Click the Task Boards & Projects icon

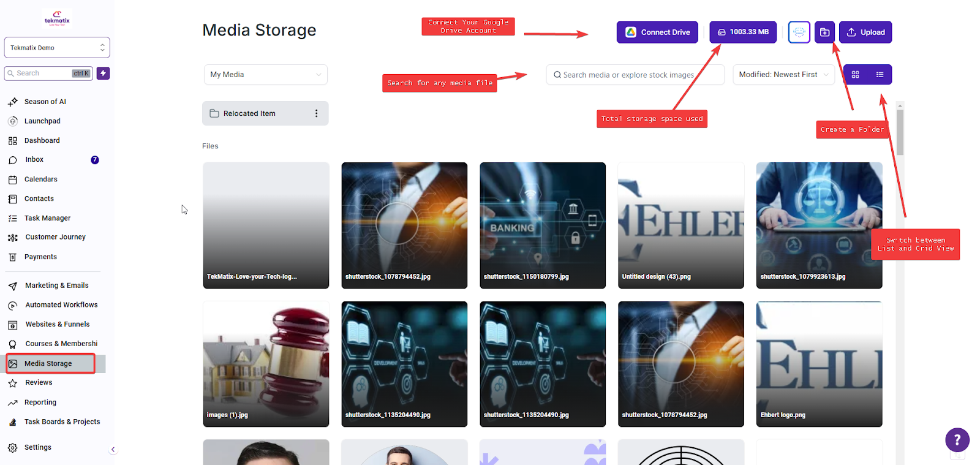[13, 422]
